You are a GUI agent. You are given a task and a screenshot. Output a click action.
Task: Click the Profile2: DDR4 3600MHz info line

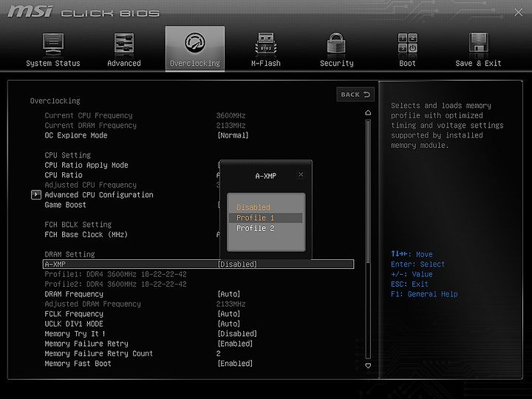[116, 284]
